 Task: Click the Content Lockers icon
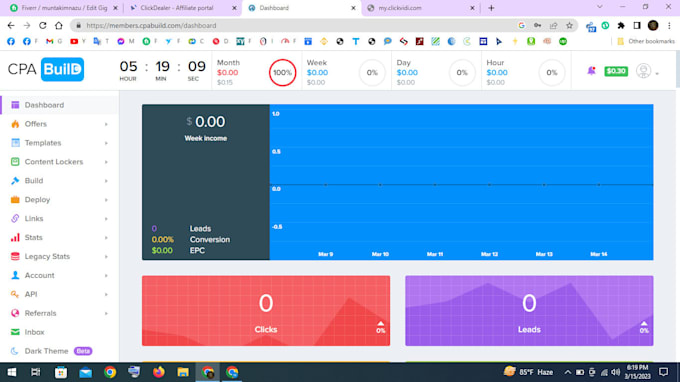point(15,162)
